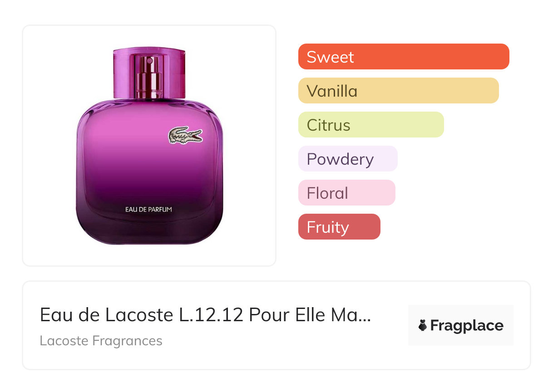
Task: Select the Fruity accord bar
Action: (x=339, y=227)
